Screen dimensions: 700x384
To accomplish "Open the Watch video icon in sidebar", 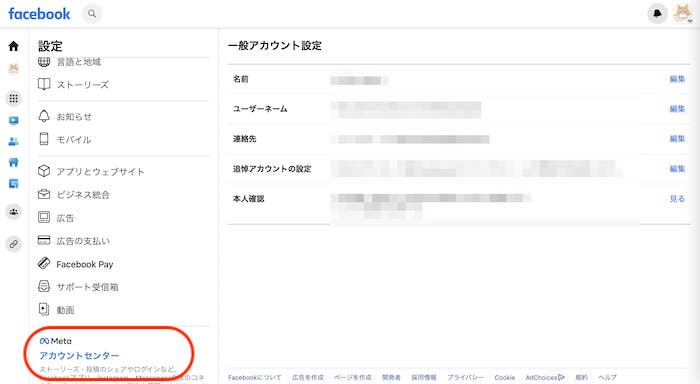I will [14, 121].
